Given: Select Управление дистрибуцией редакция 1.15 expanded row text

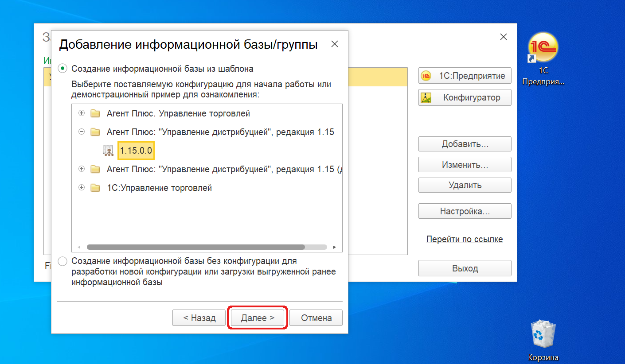Looking at the screenshot, I should click(x=220, y=132).
